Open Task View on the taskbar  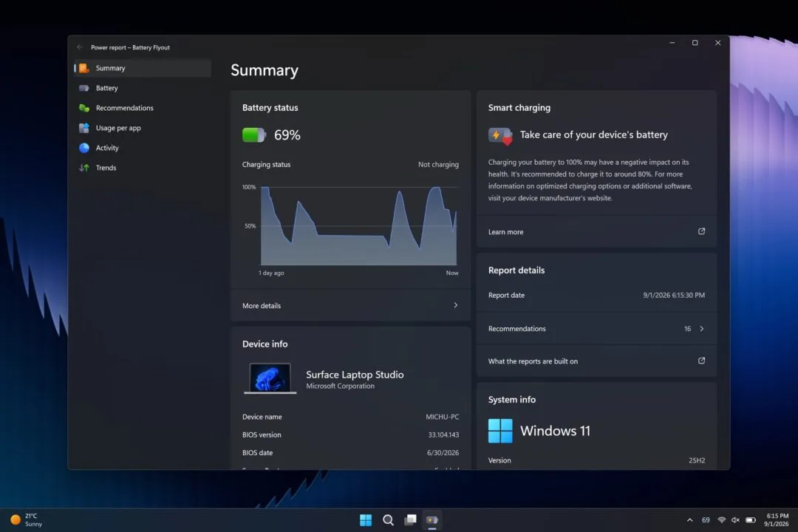click(x=410, y=519)
